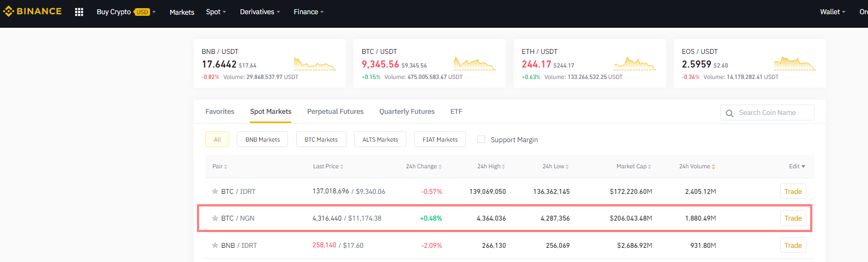
Task: Open the EOS / USDT ticker card
Action: tap(750, 63)
